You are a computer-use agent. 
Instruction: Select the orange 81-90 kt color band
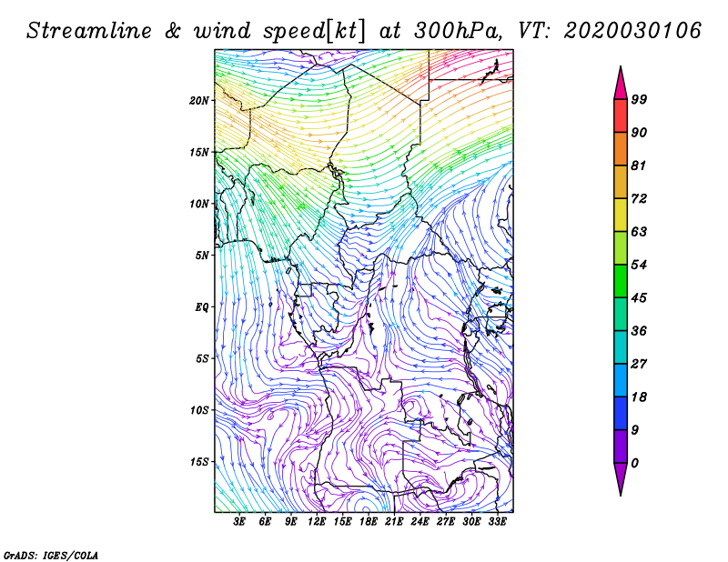point(621,149)
